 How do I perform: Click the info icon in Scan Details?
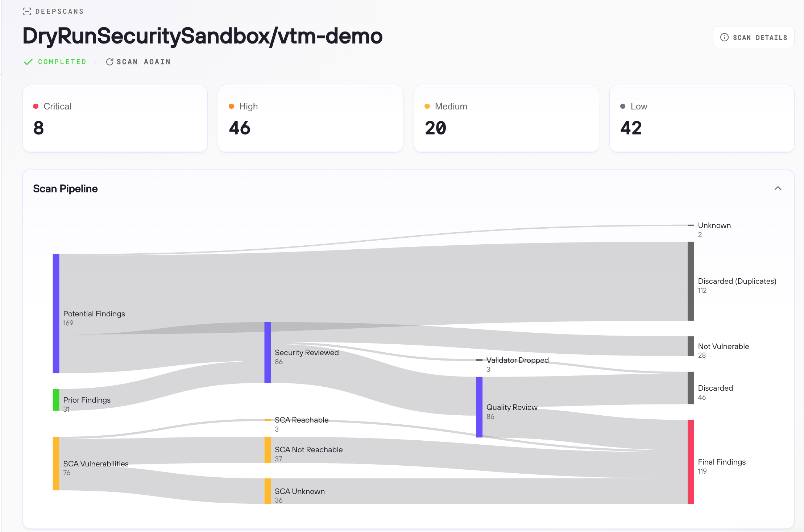coord(724,37)
